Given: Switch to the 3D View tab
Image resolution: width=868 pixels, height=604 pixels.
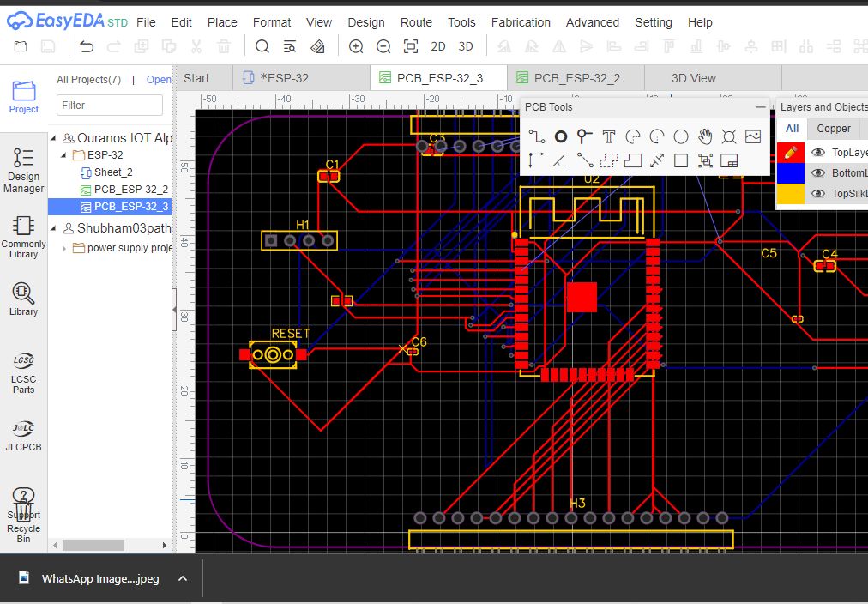Looking at the screenshot, I should click(693, 78).
